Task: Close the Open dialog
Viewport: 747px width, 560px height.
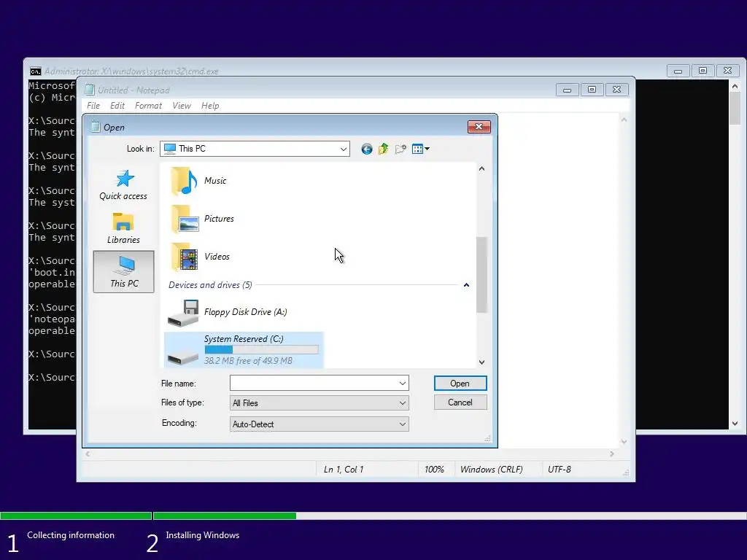Action: (479, 127)
